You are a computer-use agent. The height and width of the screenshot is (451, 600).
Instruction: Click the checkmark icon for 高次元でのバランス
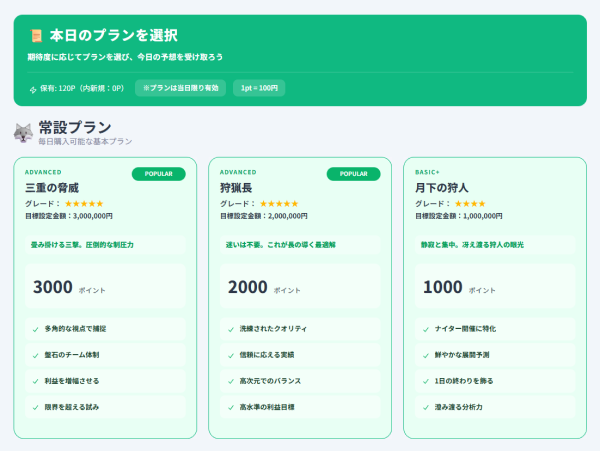point(231,381)
